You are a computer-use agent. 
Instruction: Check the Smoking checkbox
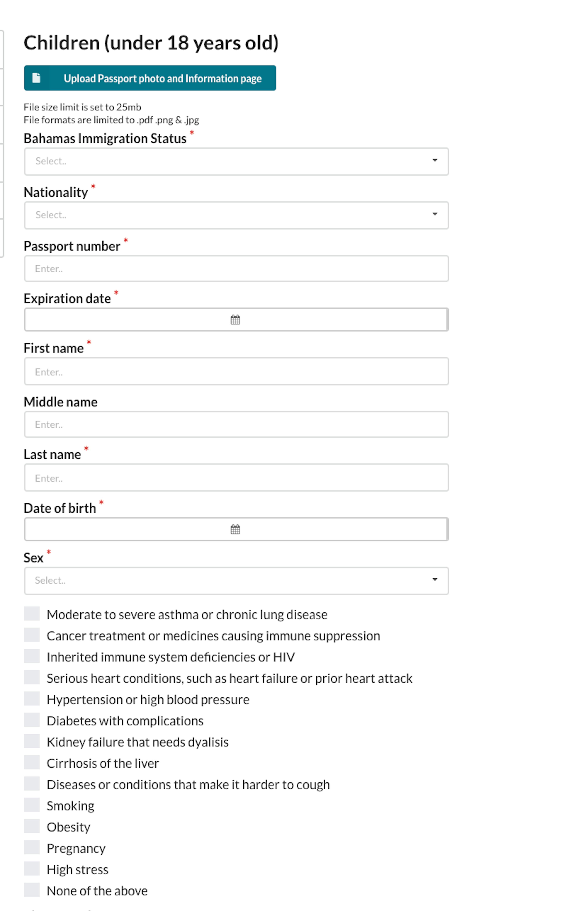tap(32, 805)
